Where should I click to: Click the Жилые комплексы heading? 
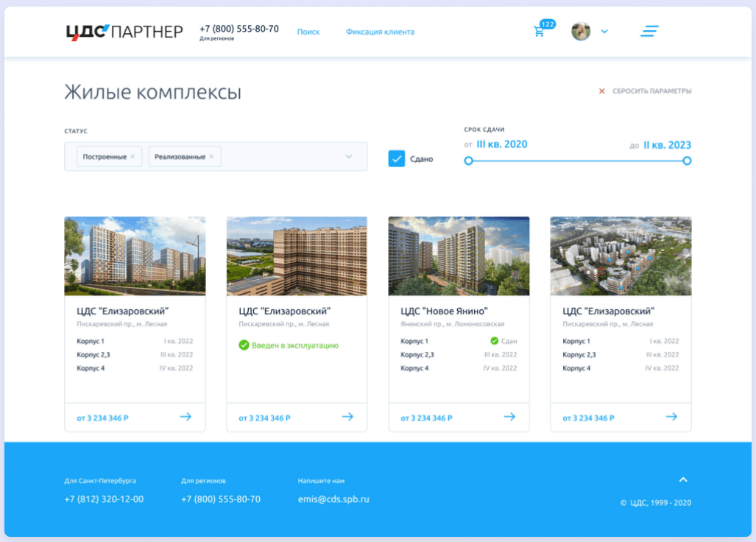pyautogui.click(x=153, y=91)
